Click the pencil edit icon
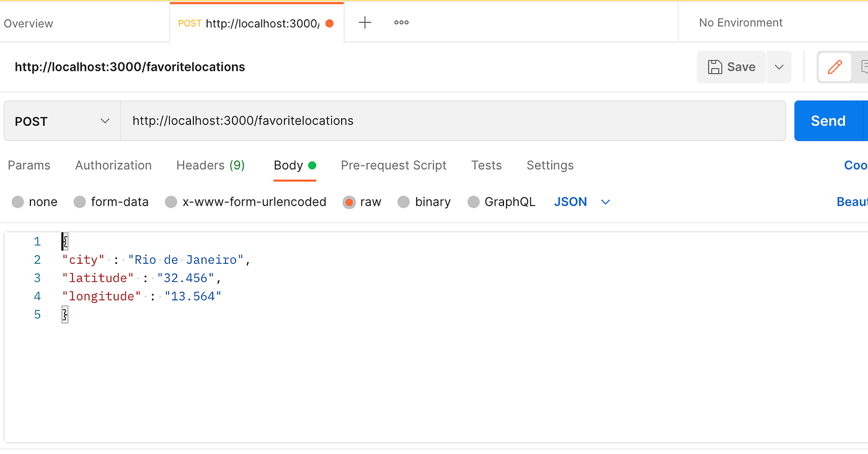The width and height of the screenshot is (868, 454). coord(835,67)
